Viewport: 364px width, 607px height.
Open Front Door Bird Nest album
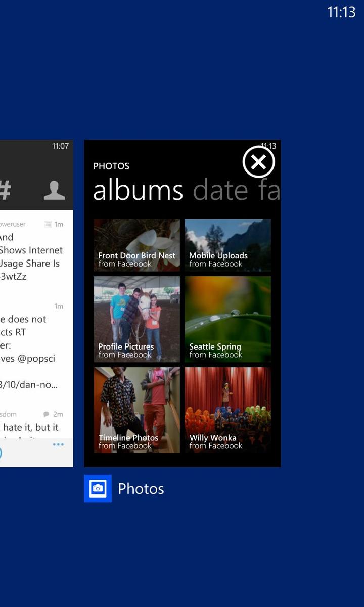click(136, 245)
